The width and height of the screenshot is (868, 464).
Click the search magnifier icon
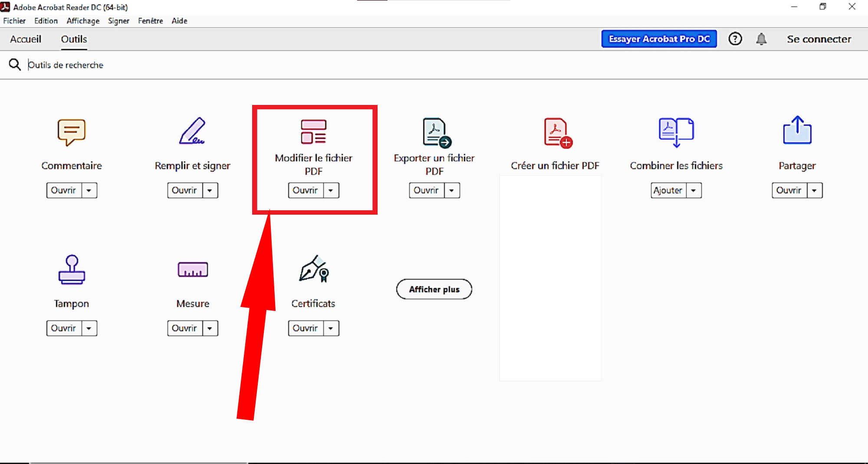click(15, 65)
